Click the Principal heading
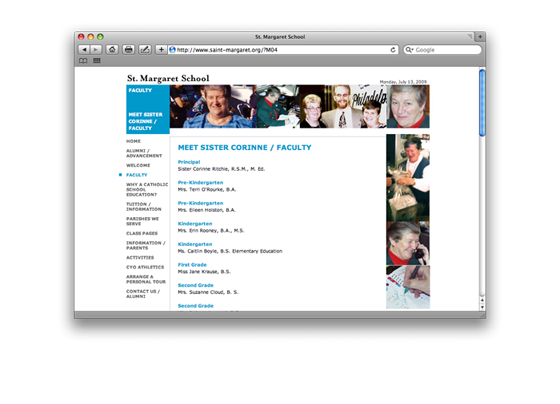 pos(189,162)
